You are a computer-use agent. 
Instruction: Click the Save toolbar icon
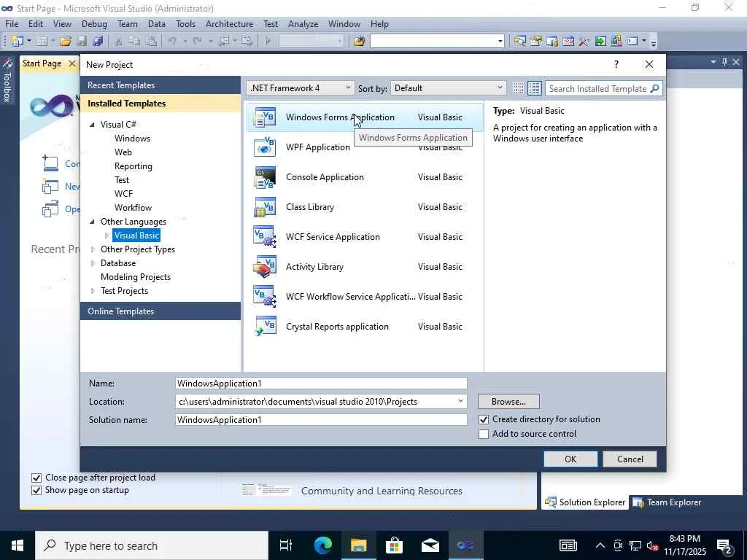(x=82, y=41)
